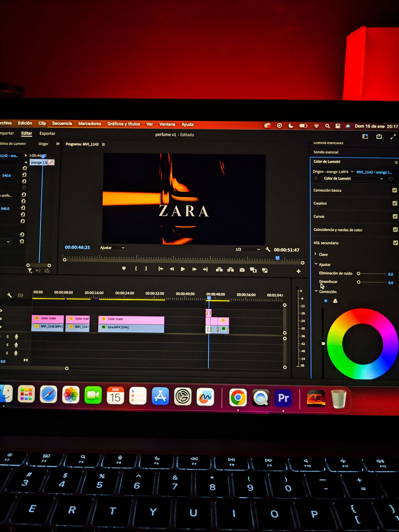Open the Lumetri Color panel menu

point(396,163)
